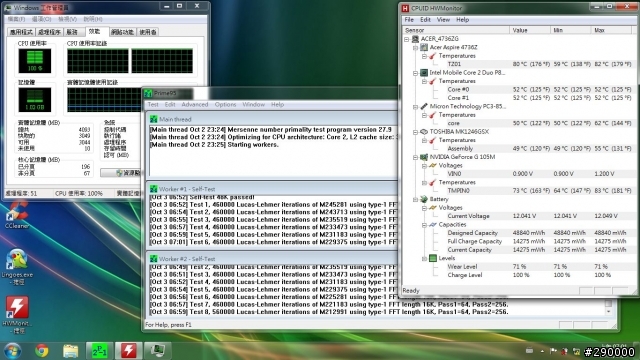This screenshot has height=360, width=640.
Task: Click HWMonitor title bar icon
Action: tap(405, 8)
